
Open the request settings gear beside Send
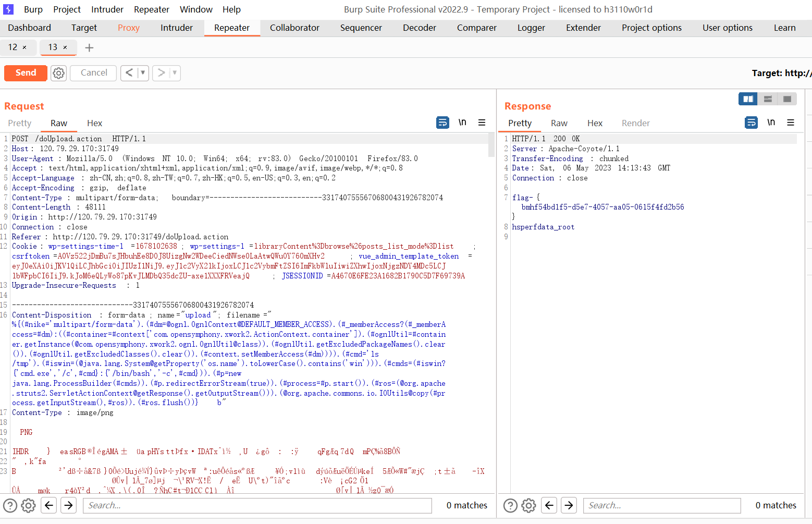[59, 73]
